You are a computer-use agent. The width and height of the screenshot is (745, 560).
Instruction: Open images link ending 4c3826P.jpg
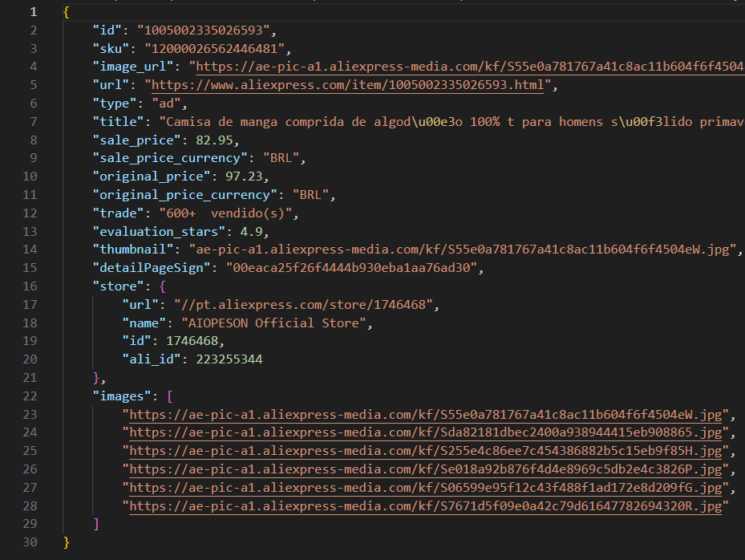tap(425, 469)
